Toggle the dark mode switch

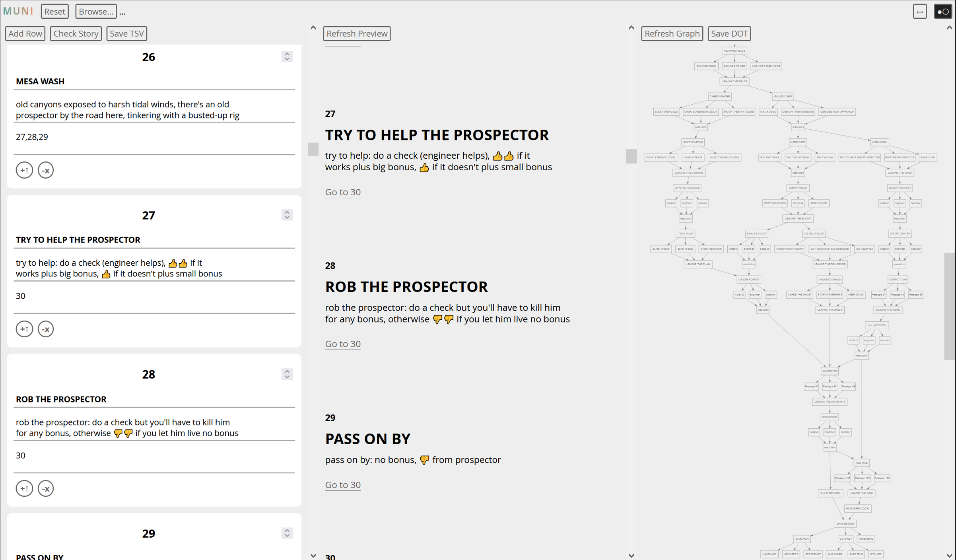tap(942, 12)
